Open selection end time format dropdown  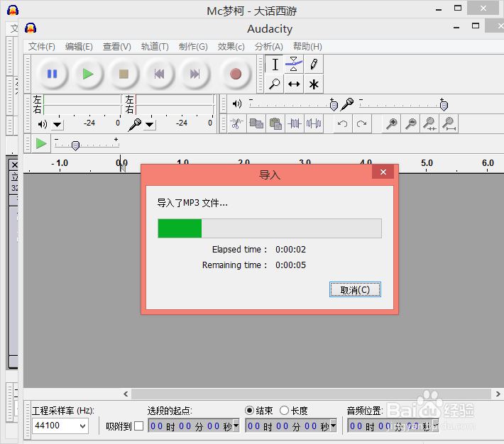coord(334,426)
